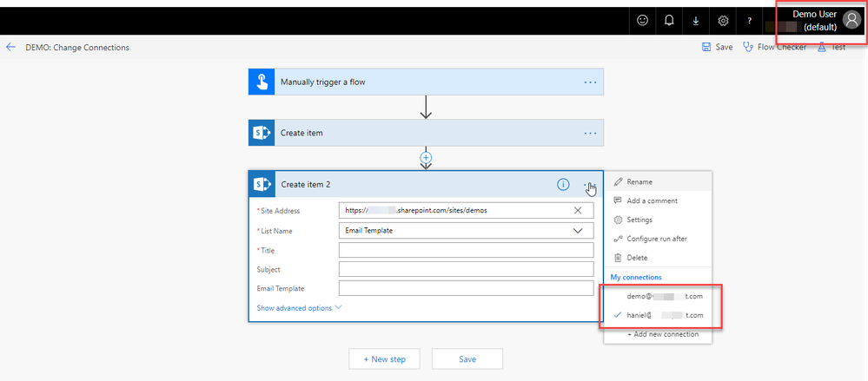This screenshot has width=868, height=381.
Task: Open ellipsis menu on Manually trigger a flow
Action: (x=590, y=82)
